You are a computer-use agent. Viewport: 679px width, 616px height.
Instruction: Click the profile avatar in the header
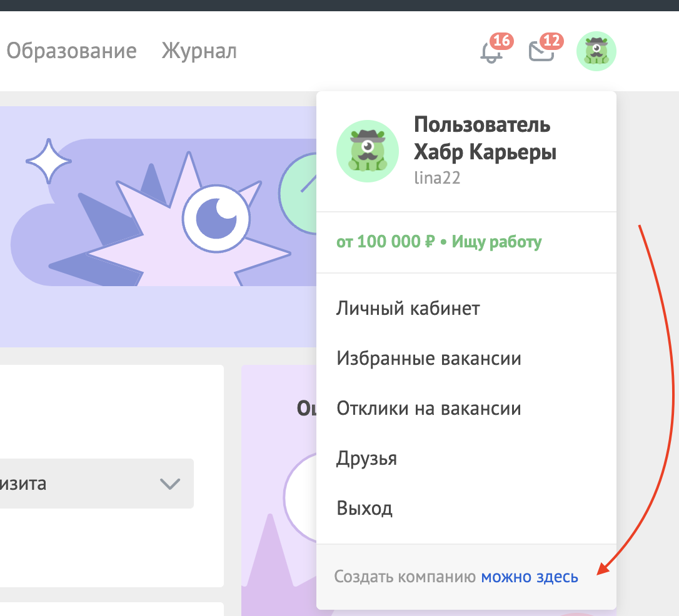click(596, 51)
